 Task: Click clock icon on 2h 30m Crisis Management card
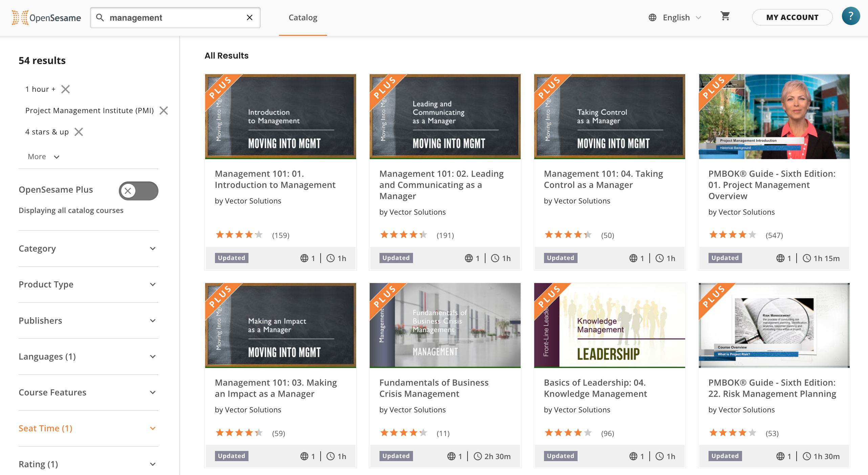click(x=478, y=456)
